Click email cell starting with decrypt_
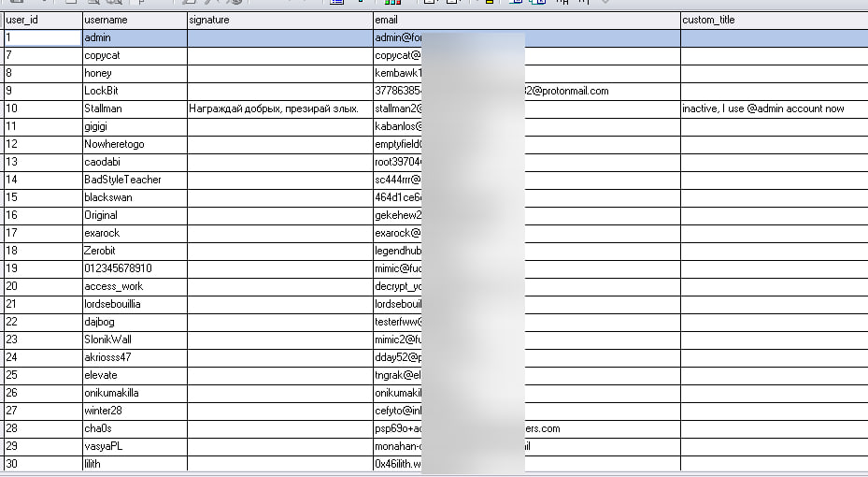The height and width of the screenshot is (477, 868). (x=527, y=286)
